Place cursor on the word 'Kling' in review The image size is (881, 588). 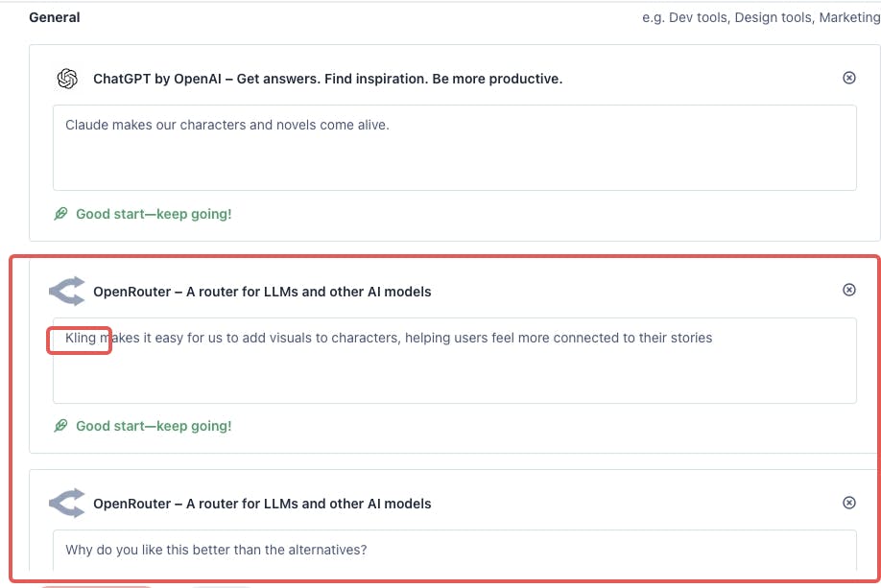81,338
